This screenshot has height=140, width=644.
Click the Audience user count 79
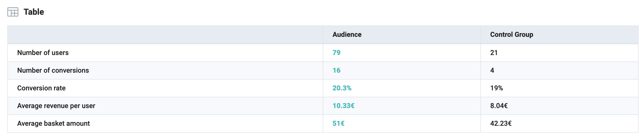coord(336,53)
